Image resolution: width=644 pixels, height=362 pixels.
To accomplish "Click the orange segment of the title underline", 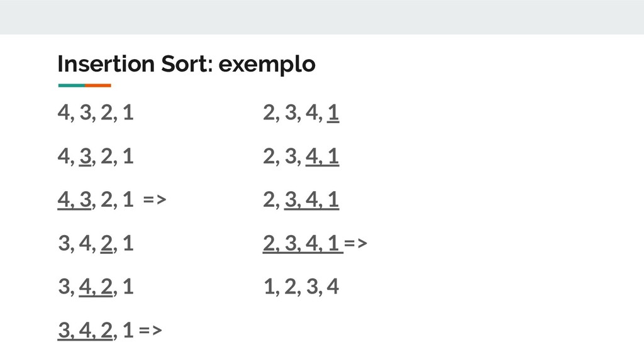I will point(98,85).
